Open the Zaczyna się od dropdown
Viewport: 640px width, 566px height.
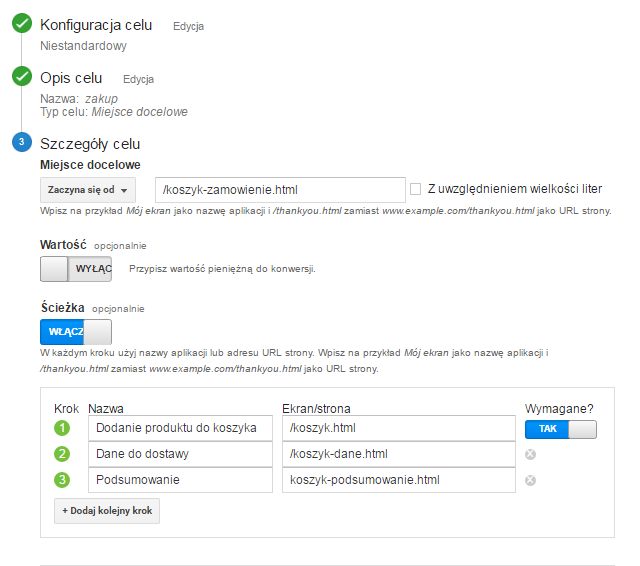pyautogui.click(x=88, y=189)
